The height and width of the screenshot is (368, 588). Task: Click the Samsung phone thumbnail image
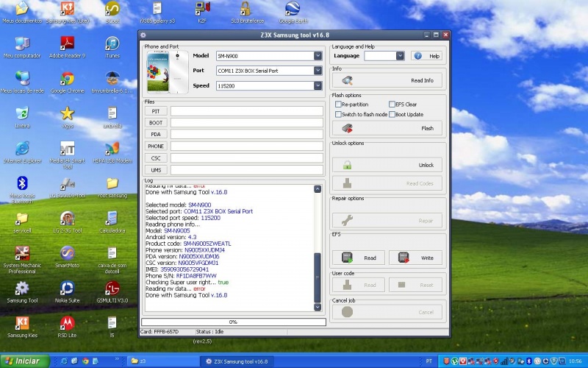(x=167, y=72)
